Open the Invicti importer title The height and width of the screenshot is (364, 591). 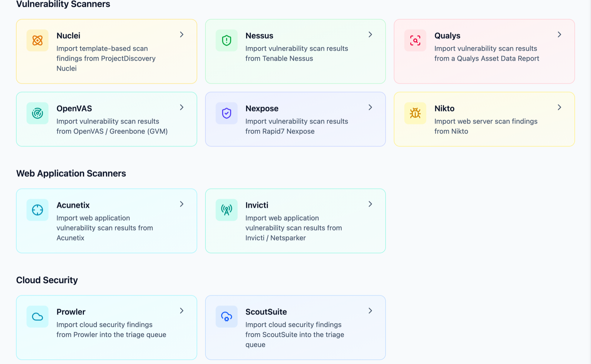(x=257, y=205)
